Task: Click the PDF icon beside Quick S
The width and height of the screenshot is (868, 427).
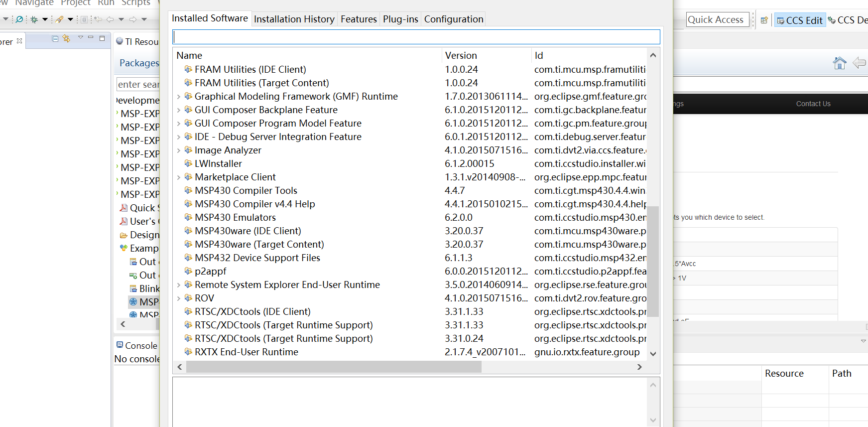Action: coord(124,208)
